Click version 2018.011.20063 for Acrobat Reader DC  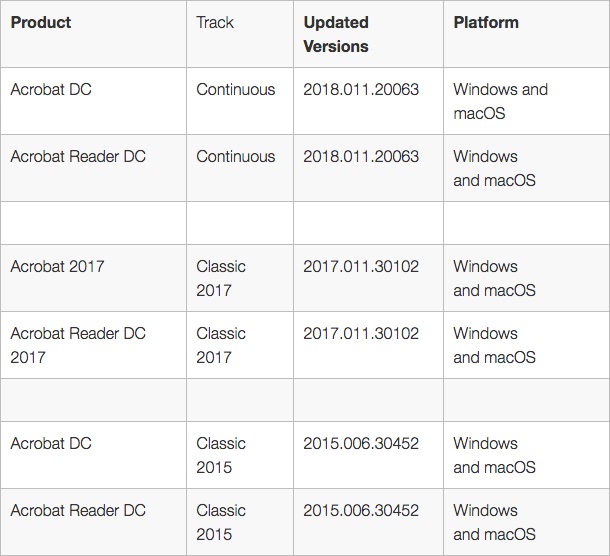361,156
